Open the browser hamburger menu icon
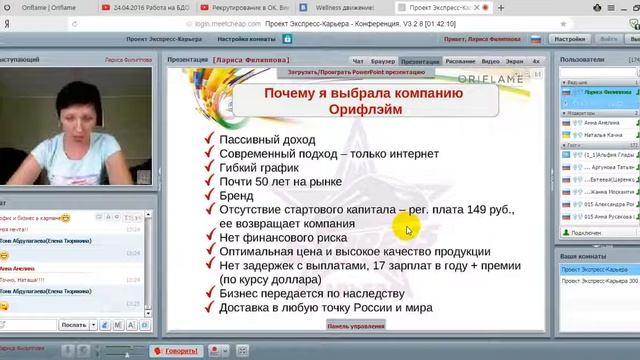 click(x=611, y=8)
